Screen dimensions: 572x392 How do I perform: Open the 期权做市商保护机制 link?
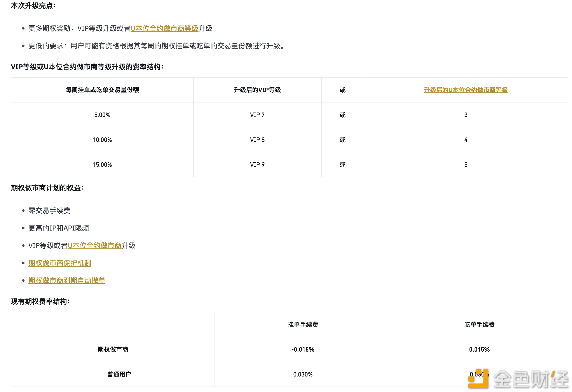coord(60,263)
